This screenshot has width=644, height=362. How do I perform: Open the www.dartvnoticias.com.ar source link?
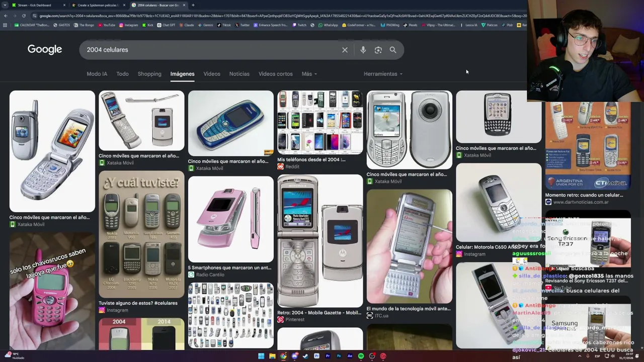click(x=577, y=202)
